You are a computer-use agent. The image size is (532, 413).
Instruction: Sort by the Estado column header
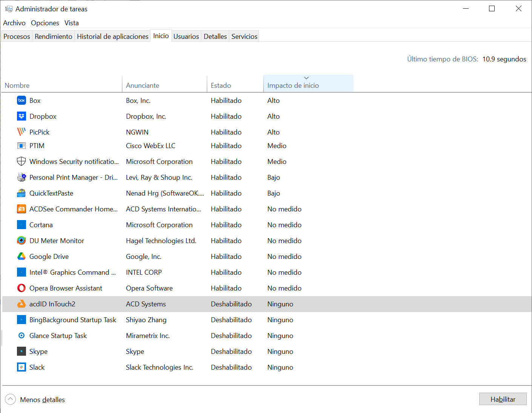click(x=235, y=84)
